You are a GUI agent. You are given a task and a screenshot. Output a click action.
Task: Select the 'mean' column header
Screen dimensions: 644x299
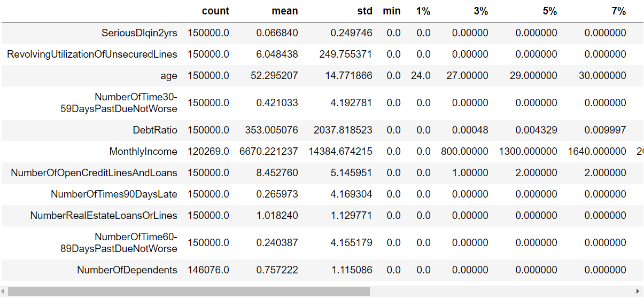[x=284, y=11]
